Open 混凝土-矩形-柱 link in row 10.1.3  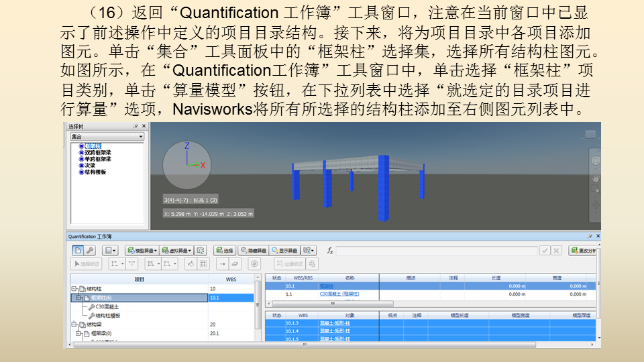click(x=335, y=323)
